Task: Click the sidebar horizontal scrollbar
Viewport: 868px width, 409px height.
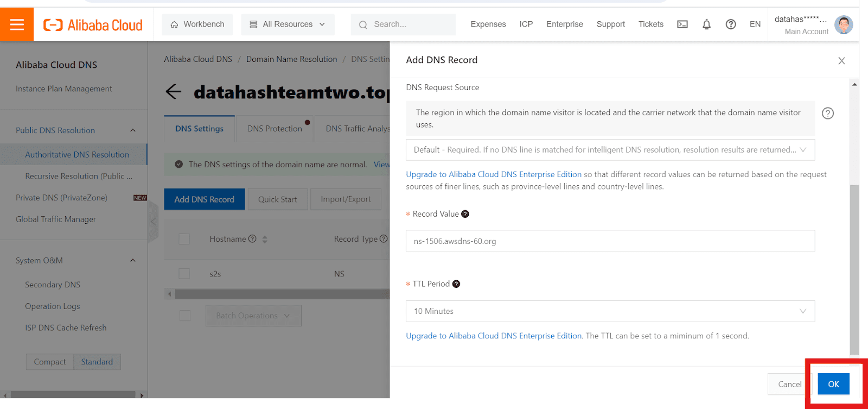Action: (73, 395)
